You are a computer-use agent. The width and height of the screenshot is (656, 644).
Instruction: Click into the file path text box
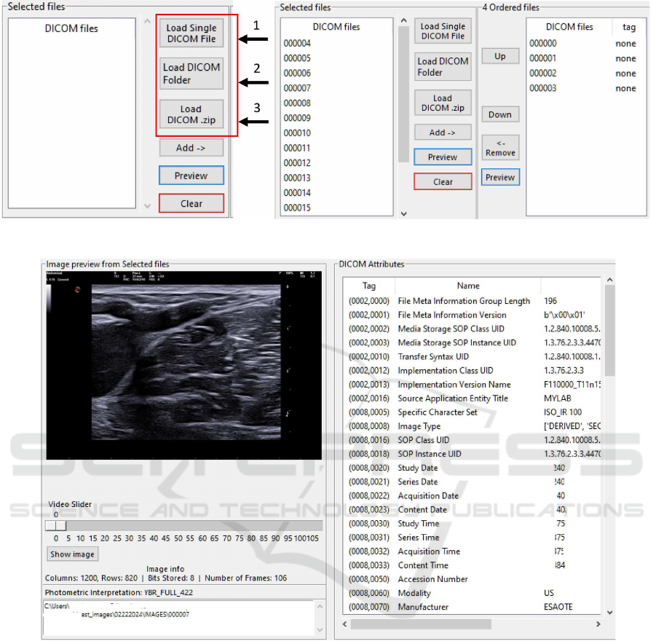178,618
